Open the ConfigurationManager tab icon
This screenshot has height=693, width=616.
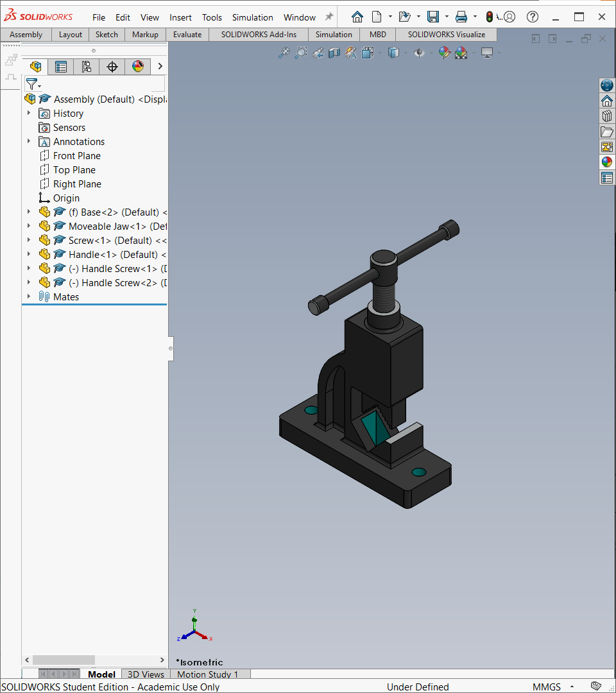point(87,67)
